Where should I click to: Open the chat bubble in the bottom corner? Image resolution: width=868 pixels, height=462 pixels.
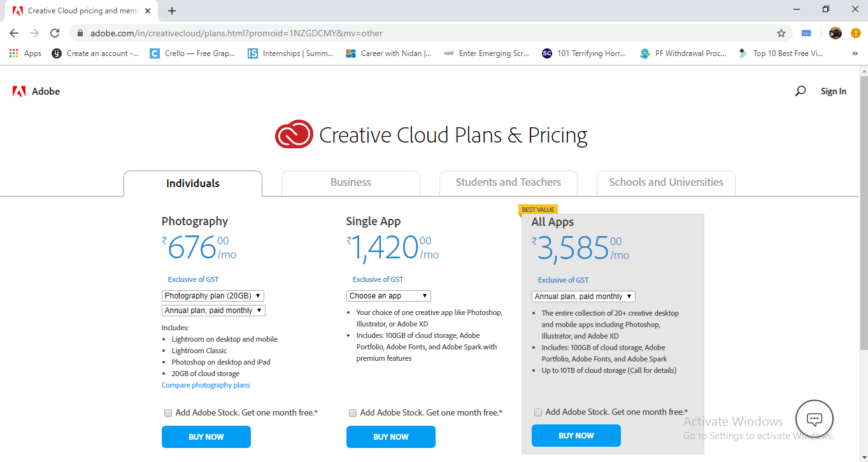coord(815,419)
